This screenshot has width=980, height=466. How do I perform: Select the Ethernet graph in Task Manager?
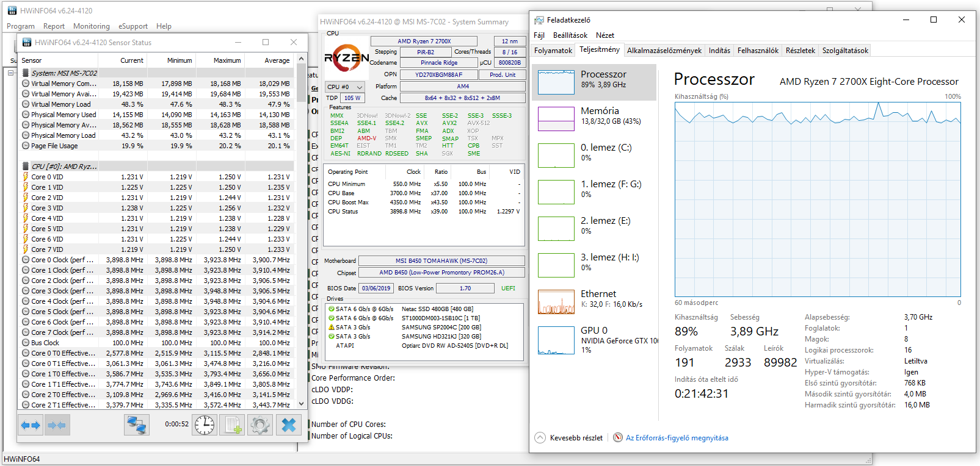[x=556, y=301]
